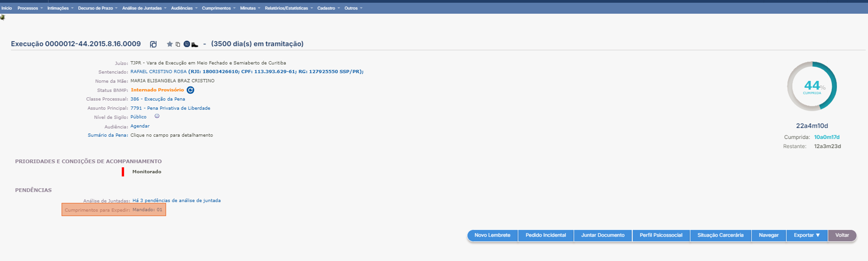Click Agendar to schedule an audiência

pyautogui.click(x=140, y=126)
